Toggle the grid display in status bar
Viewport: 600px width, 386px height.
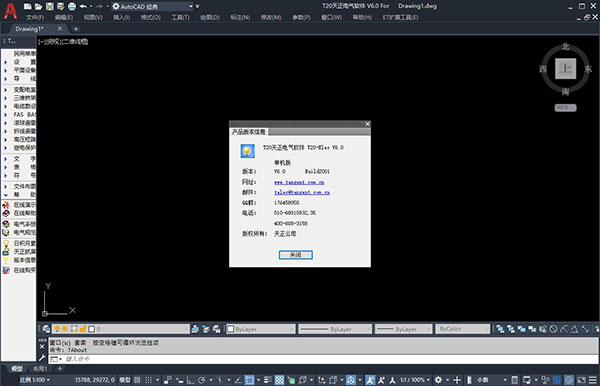[x=137, y=380]
